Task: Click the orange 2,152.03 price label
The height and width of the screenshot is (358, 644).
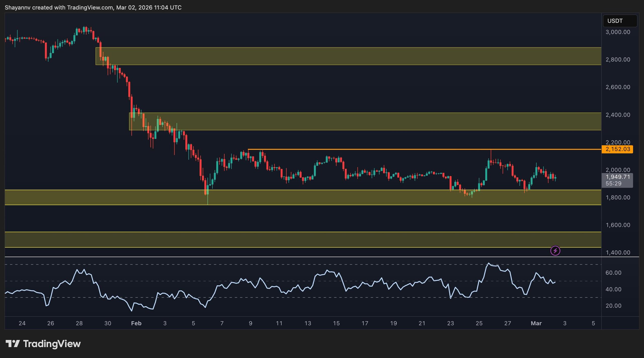Action: click(x=617, y=149)
